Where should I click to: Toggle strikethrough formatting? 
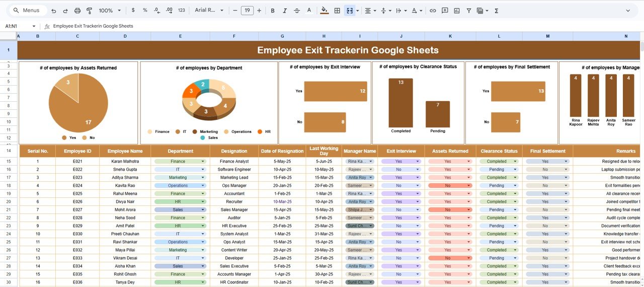point(297,11)
